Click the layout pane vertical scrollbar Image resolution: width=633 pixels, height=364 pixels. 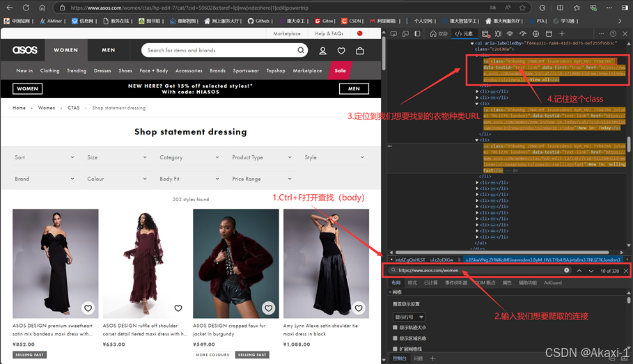[629, 300]
